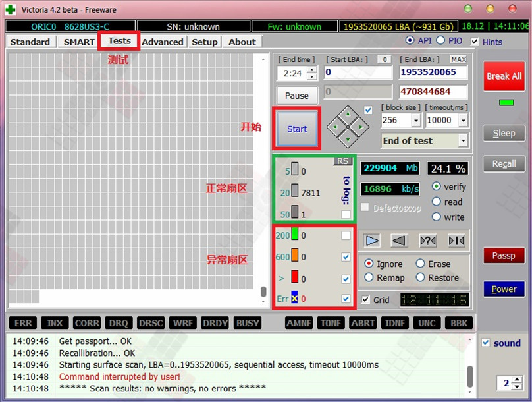Click the reverse scan direction icon
532x402 pixels.
click(x=400, y=241)
